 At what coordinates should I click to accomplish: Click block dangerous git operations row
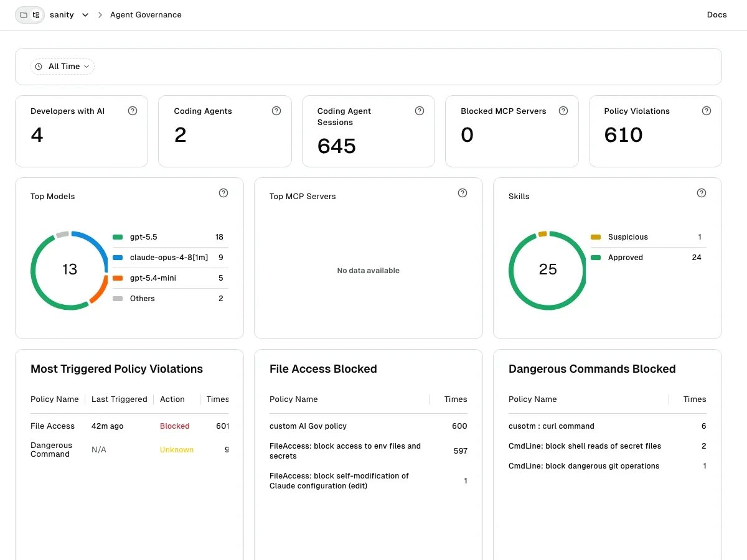608,466
